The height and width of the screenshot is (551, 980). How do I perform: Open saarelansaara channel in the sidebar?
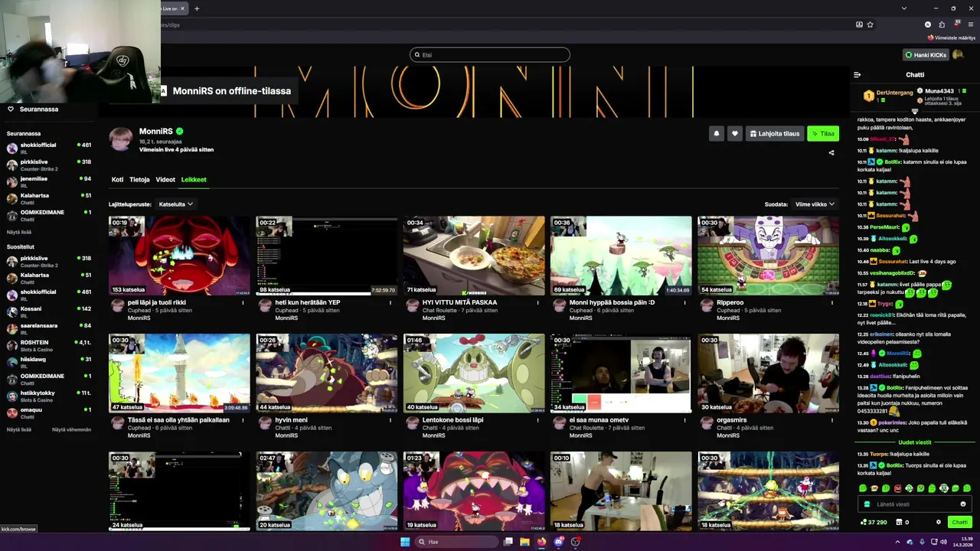coord(49,328)
